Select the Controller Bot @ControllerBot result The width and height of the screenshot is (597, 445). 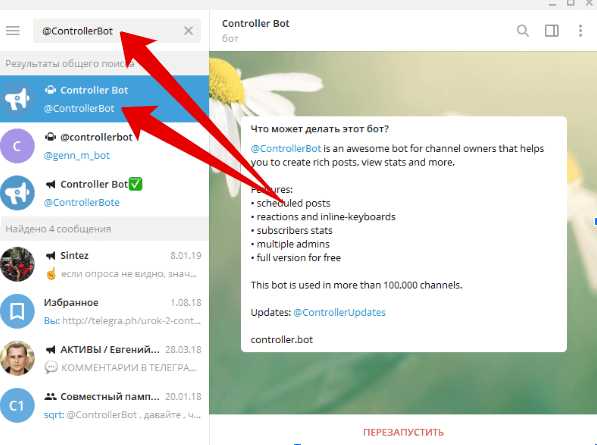[x=104, y=99]
